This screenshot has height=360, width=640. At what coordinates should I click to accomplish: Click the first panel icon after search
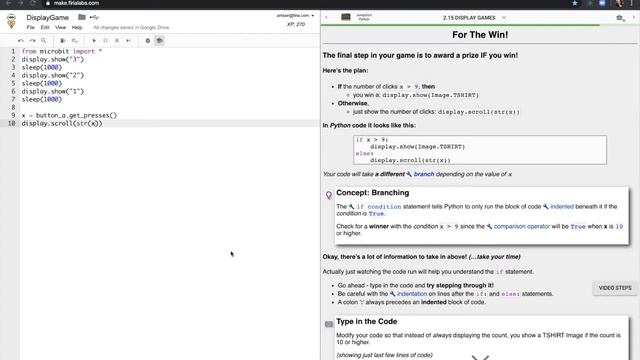tap(63, 40)
